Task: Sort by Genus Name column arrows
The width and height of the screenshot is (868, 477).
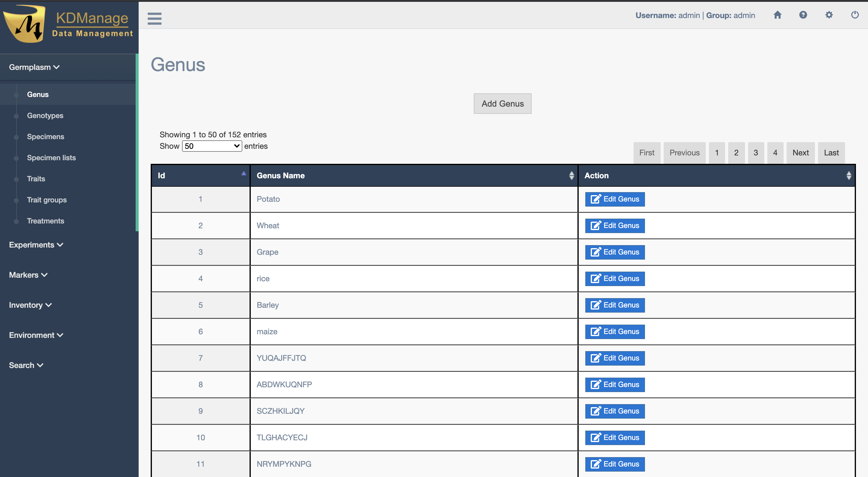Action: click(571, 175)
